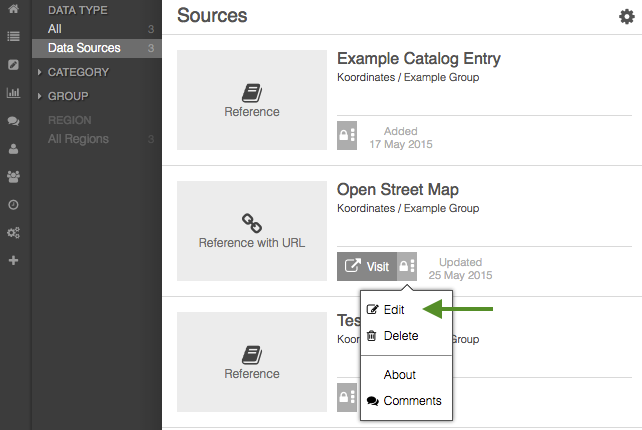Open the gears settings sidebar icon
This screenshot has height=430, width=642.
(x=14, y=233)
